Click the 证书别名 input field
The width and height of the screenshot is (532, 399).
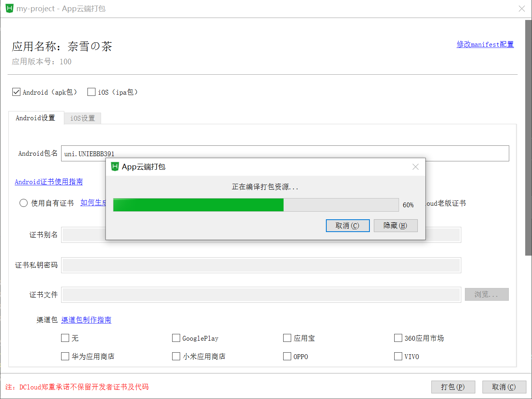click(261, 235)
